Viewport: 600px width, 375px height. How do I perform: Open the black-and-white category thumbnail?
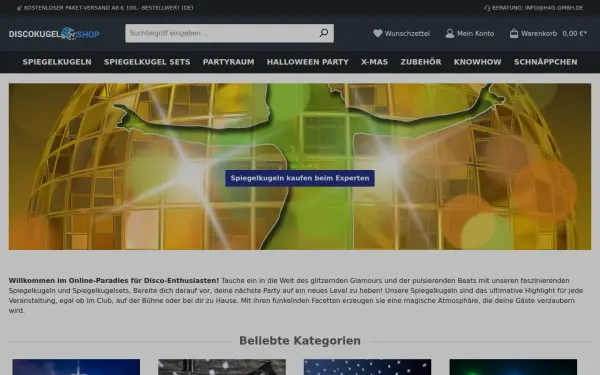coord(222,367)
